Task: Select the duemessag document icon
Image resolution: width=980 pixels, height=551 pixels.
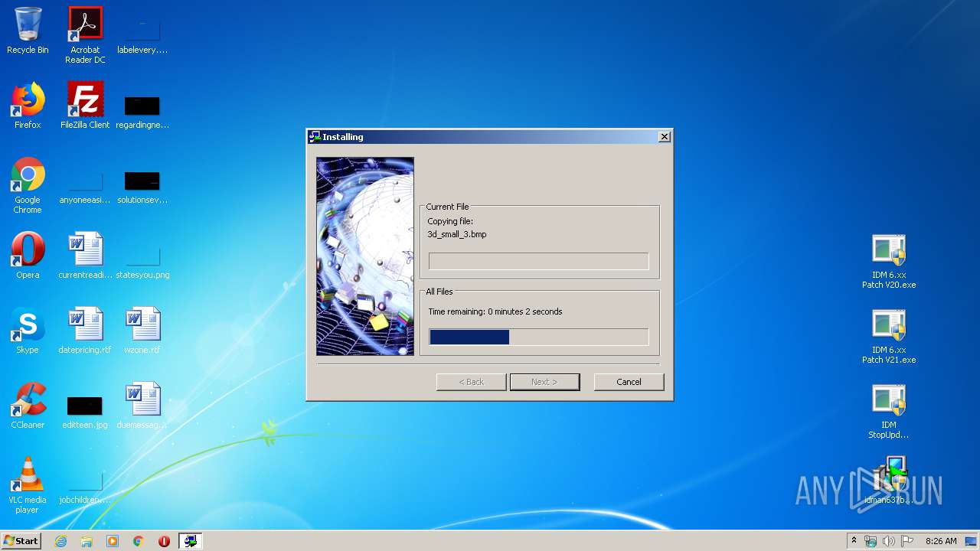Action: tap(142, 406)
